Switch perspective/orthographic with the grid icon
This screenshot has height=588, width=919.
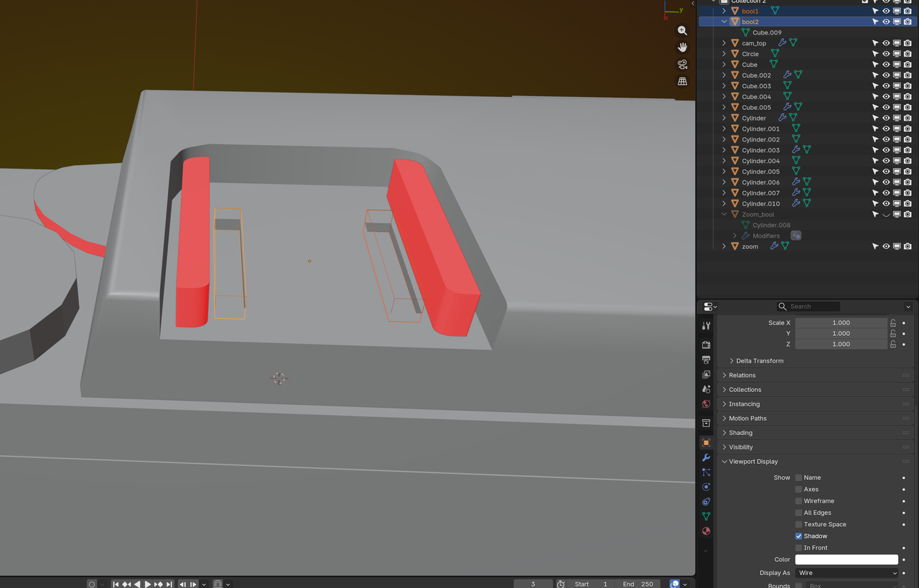[x=682, y=81]
